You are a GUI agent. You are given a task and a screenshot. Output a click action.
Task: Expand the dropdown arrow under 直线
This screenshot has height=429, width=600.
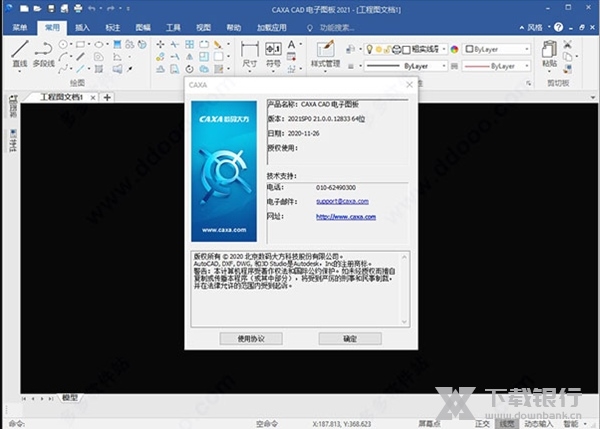coord(20,71)
